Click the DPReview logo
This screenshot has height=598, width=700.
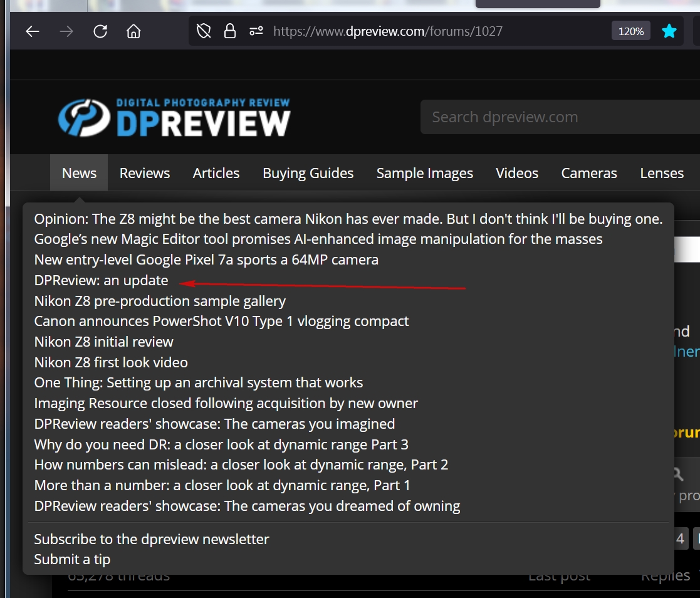point(174,117)
